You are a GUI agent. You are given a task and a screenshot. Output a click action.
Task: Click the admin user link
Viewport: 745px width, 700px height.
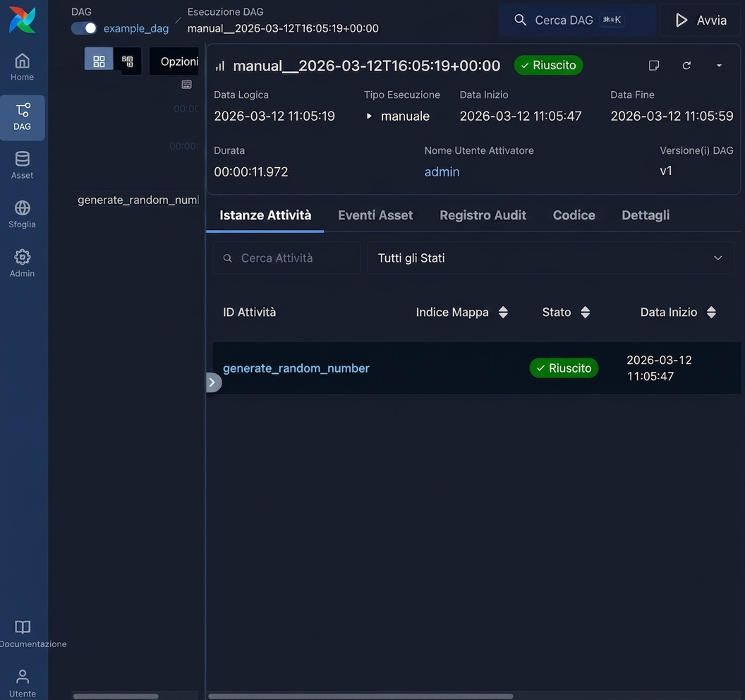(x=442, y=171)
